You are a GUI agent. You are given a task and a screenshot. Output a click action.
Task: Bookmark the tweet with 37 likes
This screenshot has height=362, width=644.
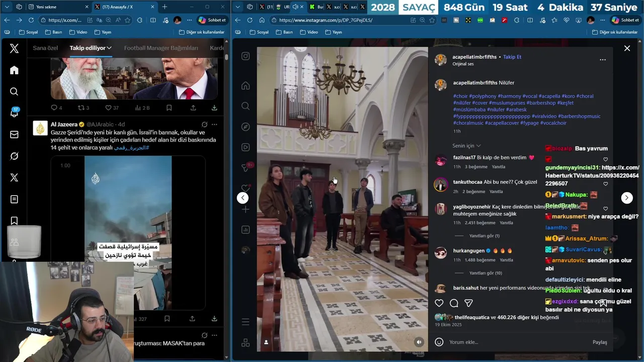tap(169, 108)
